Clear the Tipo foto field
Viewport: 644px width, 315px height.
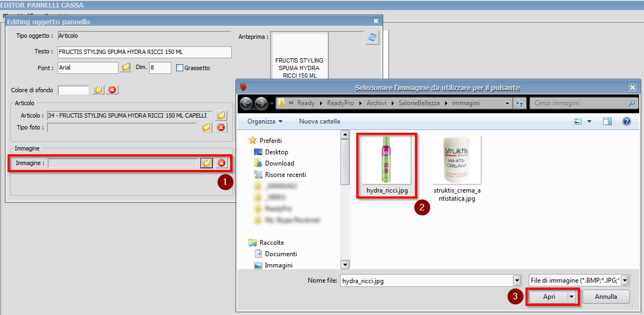click(221, 127)
